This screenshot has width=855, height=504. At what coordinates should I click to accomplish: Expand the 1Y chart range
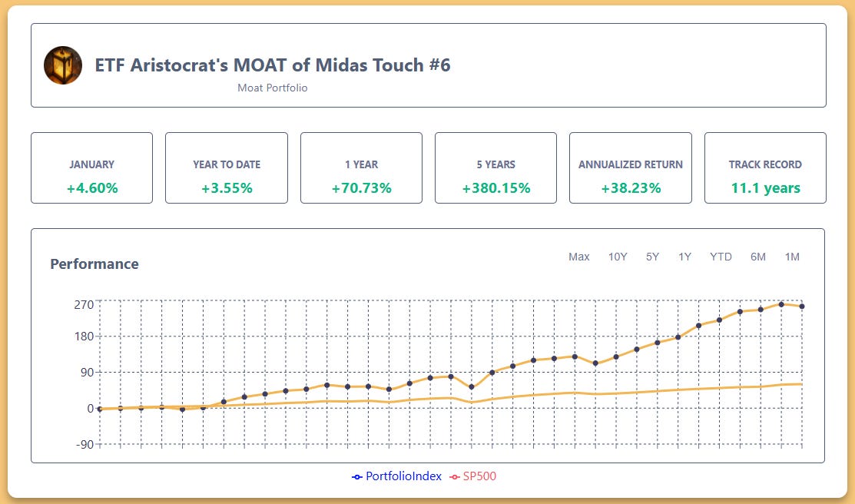coord(684,257)
